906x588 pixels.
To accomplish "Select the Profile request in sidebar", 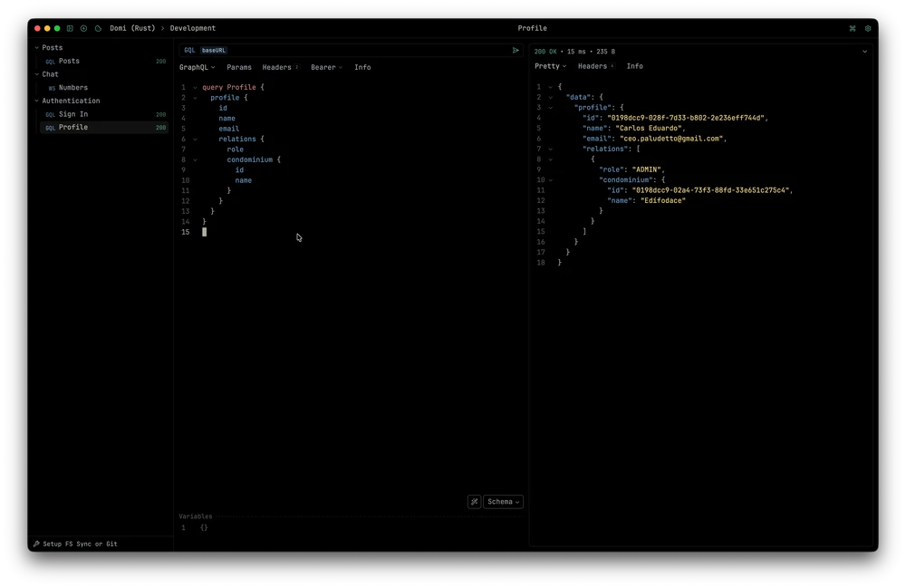I will [104, 128].
